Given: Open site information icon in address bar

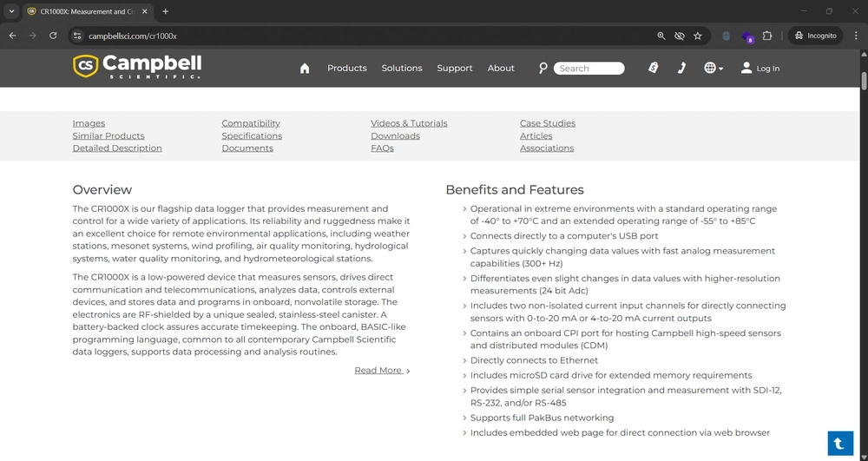Looking at the screenshot, I should 77,36.
